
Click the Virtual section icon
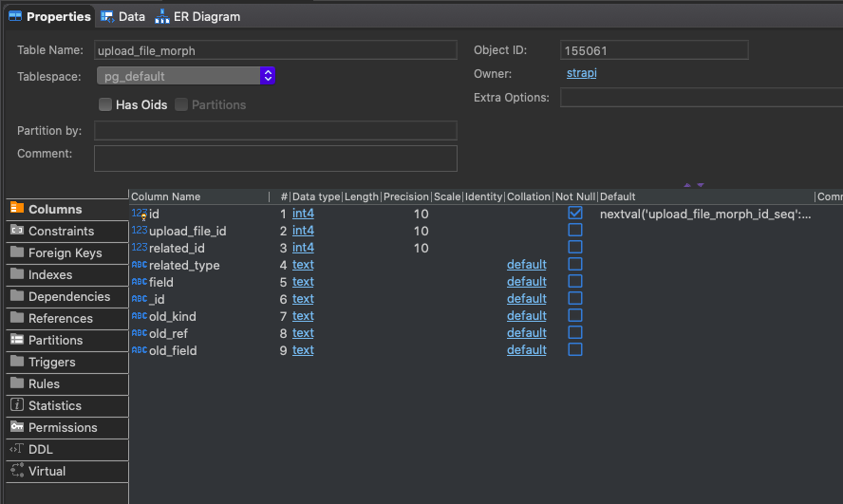17,470
